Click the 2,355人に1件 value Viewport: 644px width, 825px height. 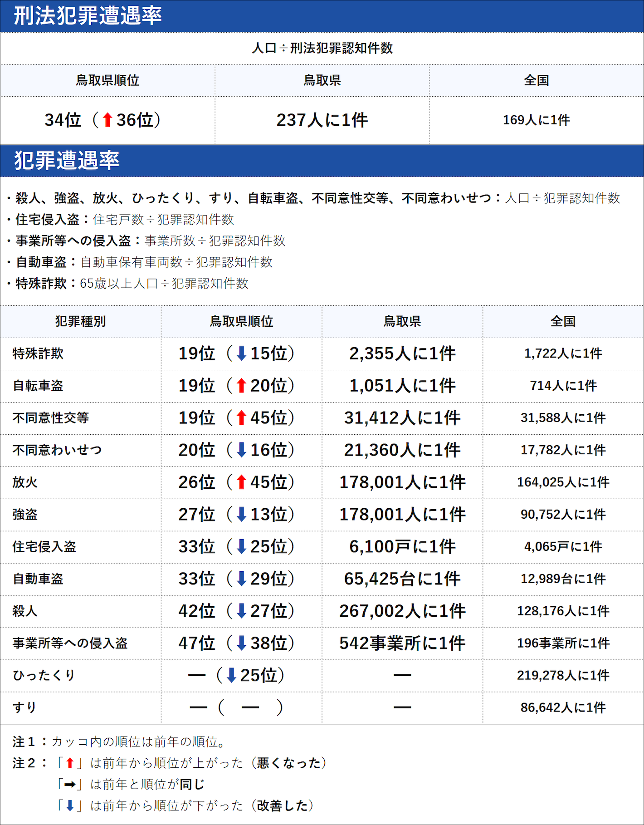pos(402,354)
